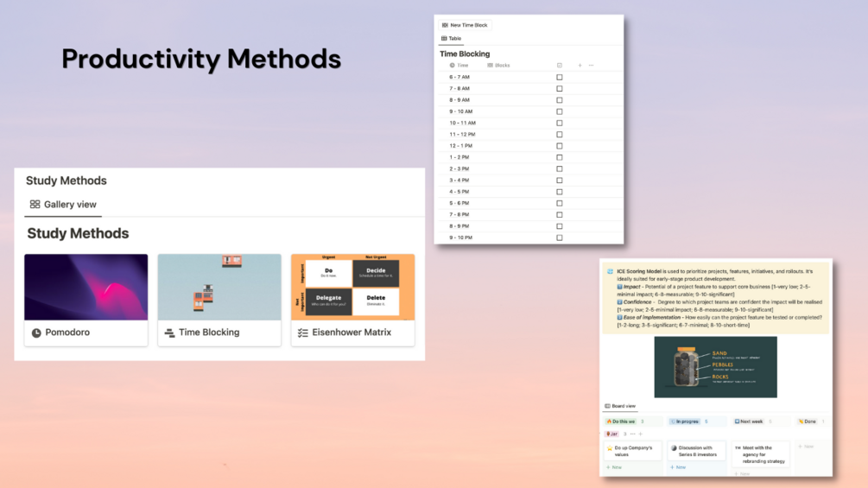
Task: Open the Do up Company's values card
Action: 633,452
